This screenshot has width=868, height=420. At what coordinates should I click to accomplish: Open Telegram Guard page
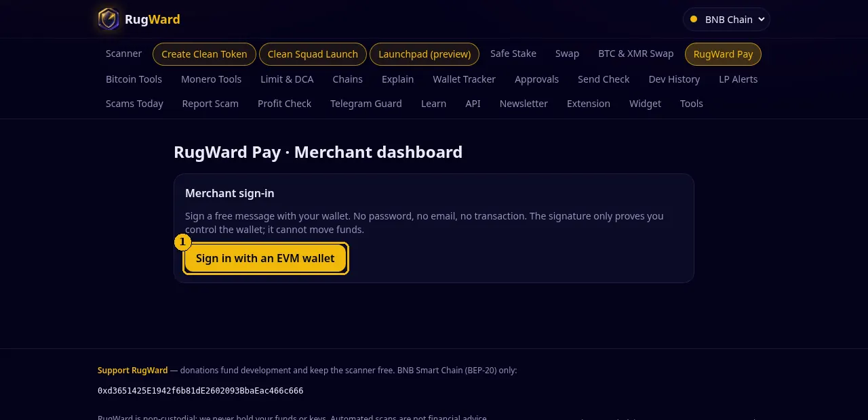pyautogui.click(x=366, y=104)
